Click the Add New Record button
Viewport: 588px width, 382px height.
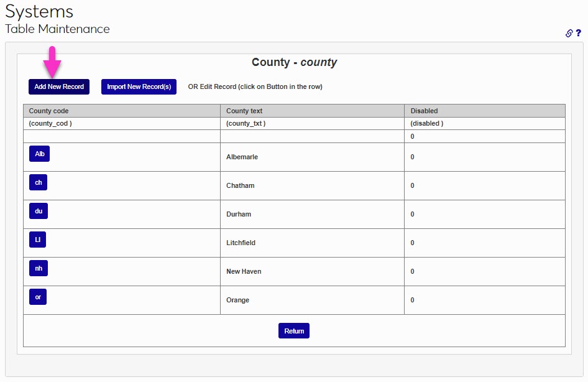click(x=58, y=86)
